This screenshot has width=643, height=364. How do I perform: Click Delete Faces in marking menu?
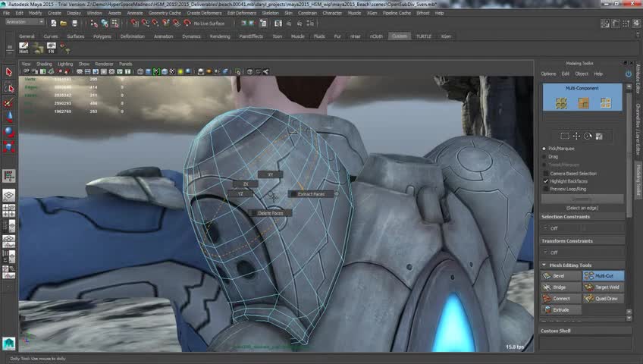271,213
